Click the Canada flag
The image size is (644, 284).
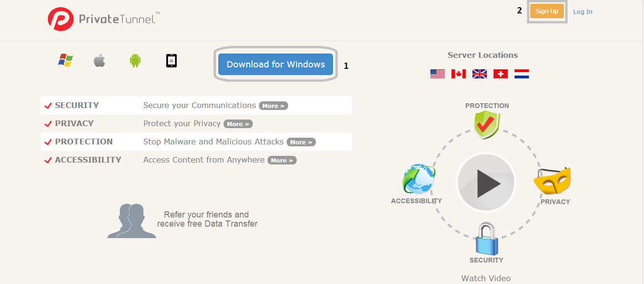point(459,74)
